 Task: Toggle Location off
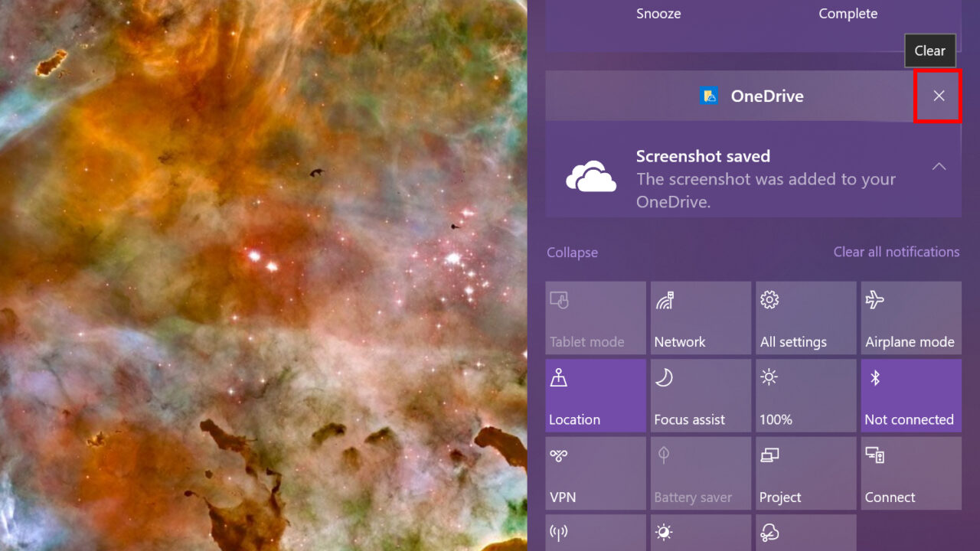pyautogui.click(x=595, y=395)
